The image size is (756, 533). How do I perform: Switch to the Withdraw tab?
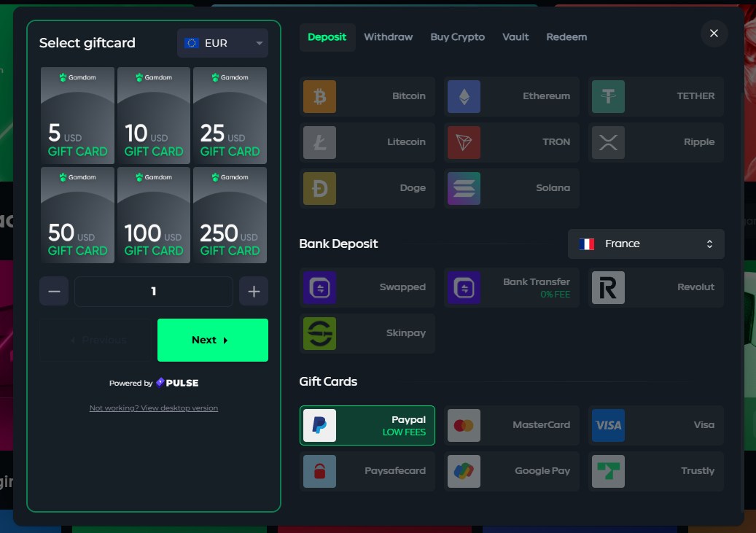point(388,37)
